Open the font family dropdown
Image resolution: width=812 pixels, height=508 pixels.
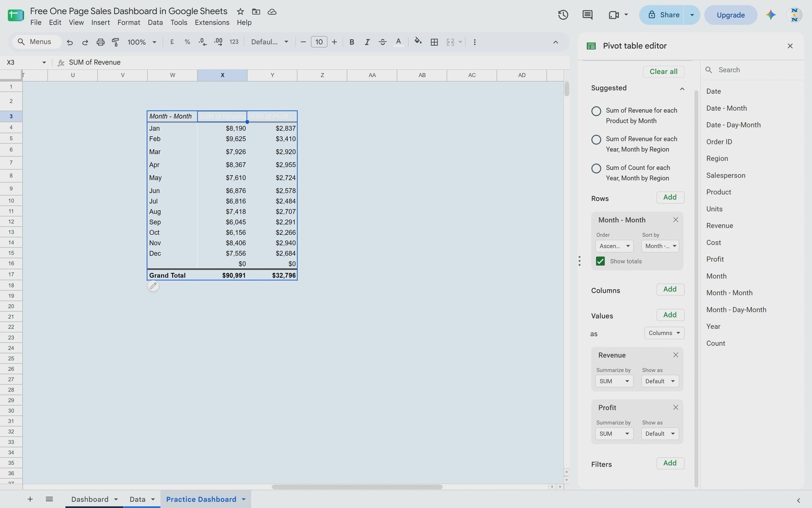269,42
